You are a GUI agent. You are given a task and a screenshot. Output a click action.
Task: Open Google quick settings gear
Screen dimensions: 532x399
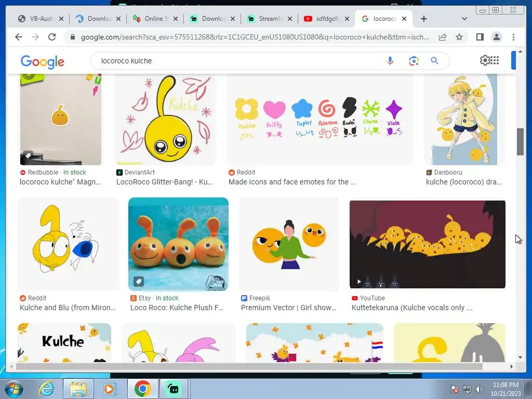485,60
